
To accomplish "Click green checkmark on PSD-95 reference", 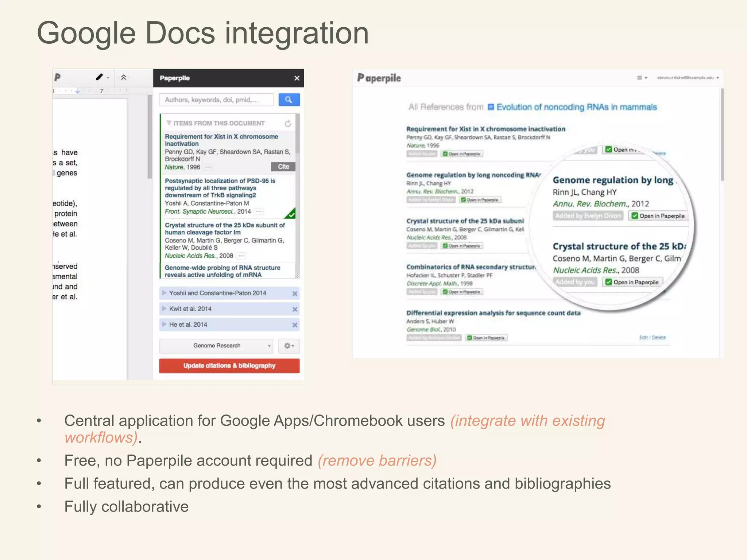I will point(291,214).
